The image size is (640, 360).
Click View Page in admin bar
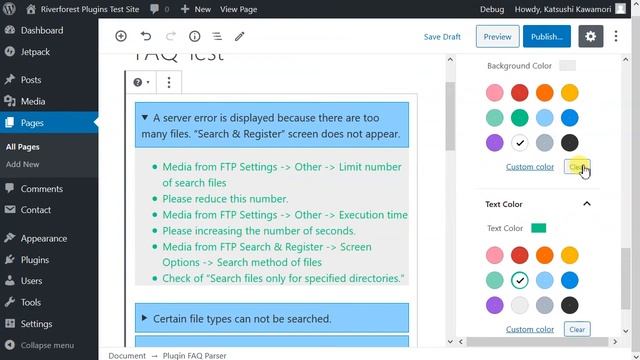click(x=238, y=9)
